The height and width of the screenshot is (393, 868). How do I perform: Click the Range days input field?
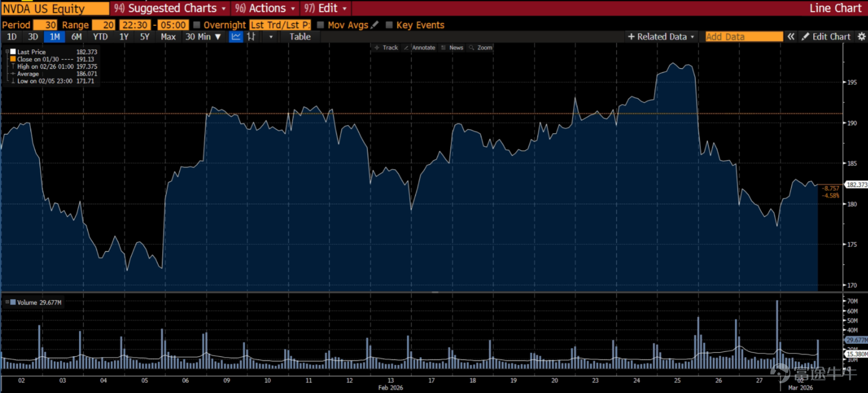103,25
